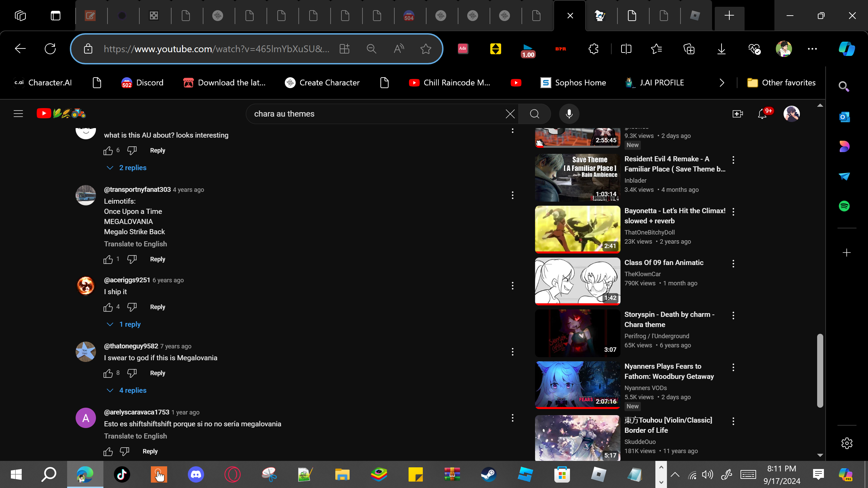Viewport: 868px width, 488px height.
Task: Open the Storyspin Chara theme video thumbnail
Action: (577, 333)
